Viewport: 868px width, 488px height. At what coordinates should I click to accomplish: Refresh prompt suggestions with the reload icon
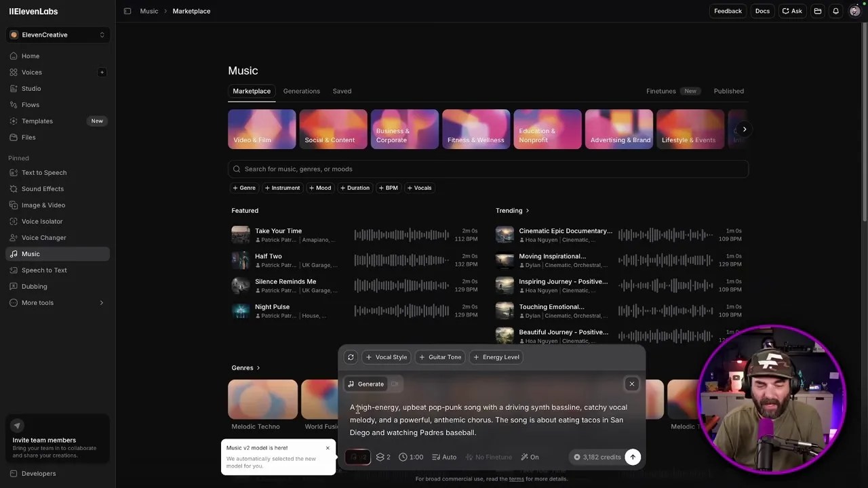click(351, 357)
